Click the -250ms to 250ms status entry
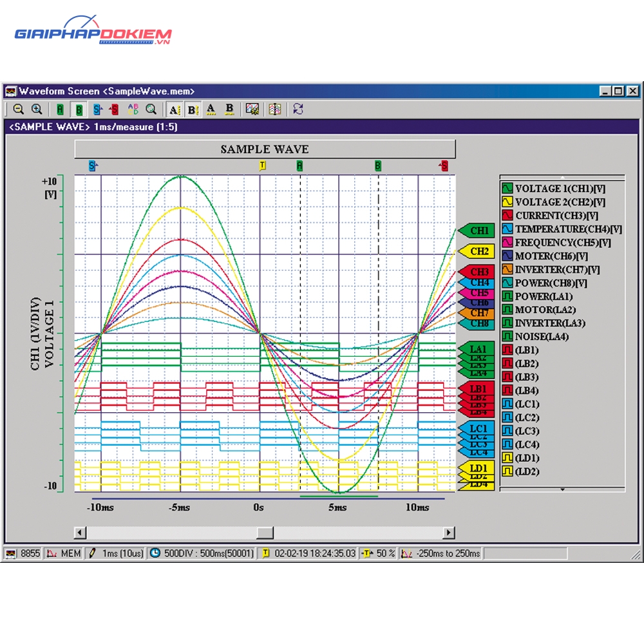Screen dimensions: 644x644 pos(440,554)
